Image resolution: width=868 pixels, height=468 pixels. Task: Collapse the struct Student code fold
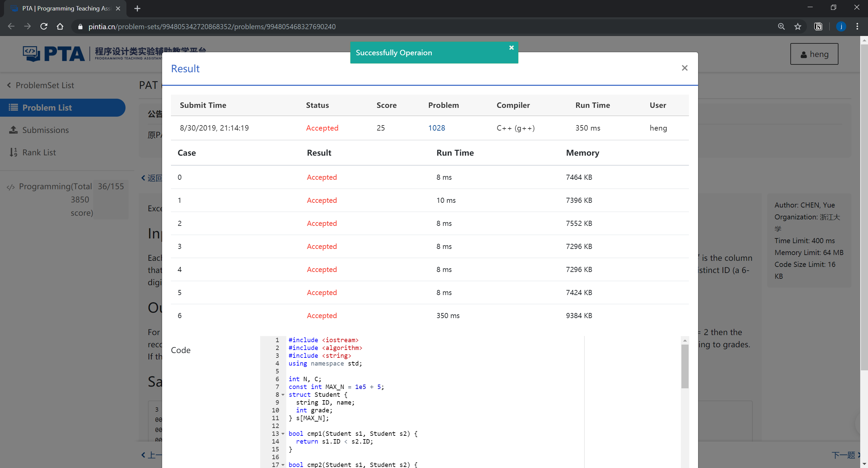coord(283,395)
